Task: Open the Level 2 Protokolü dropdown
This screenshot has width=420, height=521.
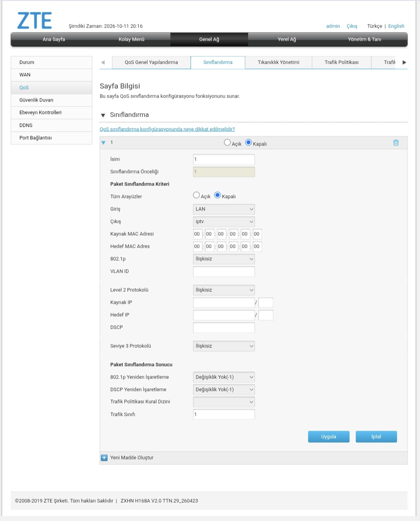Action: tap(224, 290)
